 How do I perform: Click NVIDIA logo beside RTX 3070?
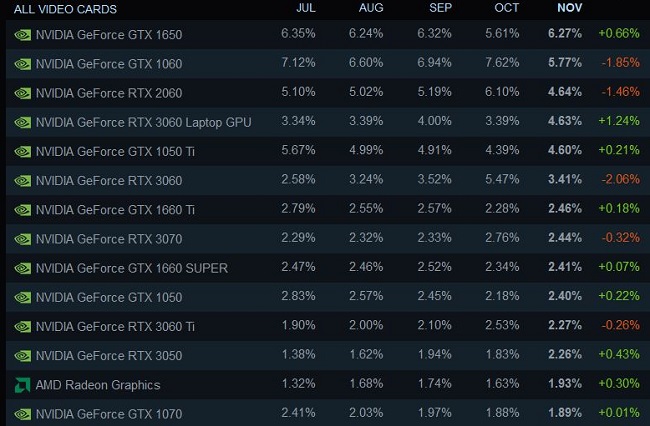22,239
